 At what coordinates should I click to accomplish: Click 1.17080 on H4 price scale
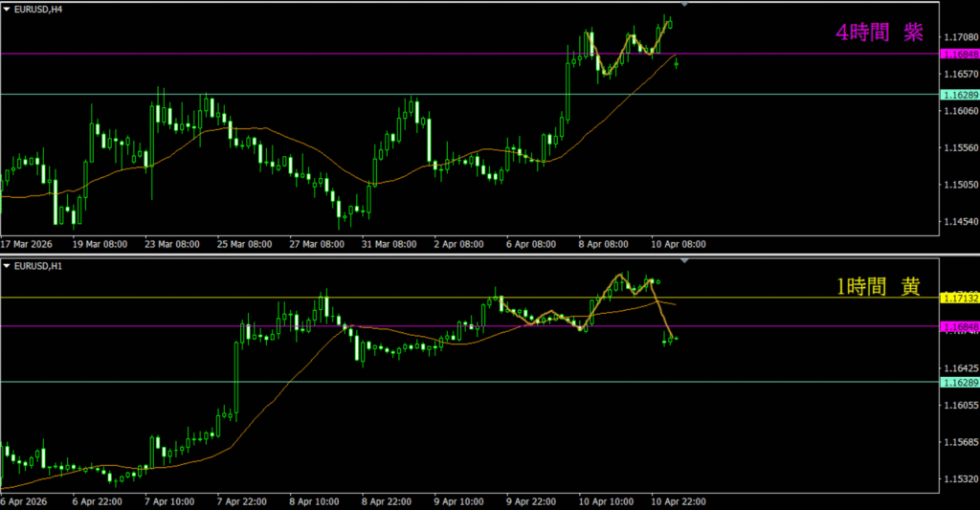click(x=958, y=37)
